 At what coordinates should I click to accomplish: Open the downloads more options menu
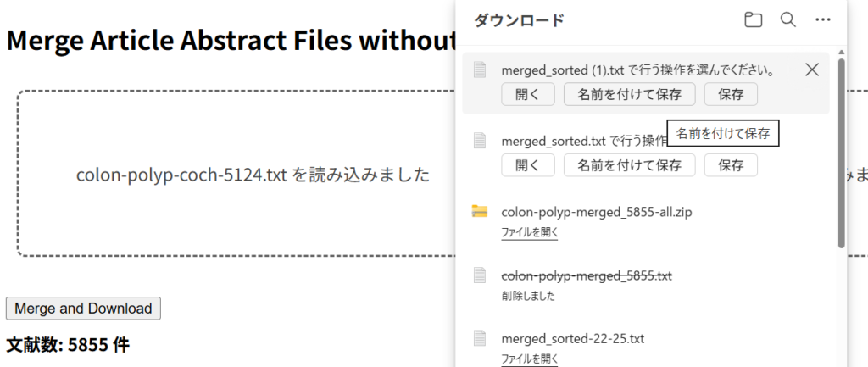822,20
